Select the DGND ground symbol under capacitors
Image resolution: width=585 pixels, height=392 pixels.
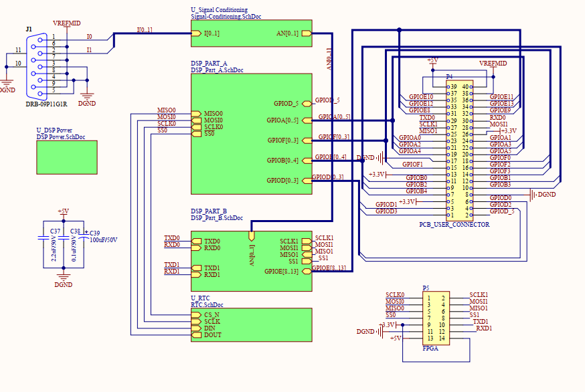pos(64,280)
